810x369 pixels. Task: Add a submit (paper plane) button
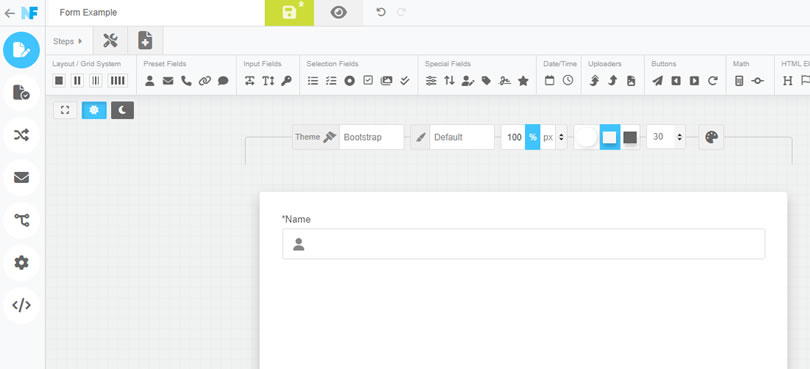point(658,81)
